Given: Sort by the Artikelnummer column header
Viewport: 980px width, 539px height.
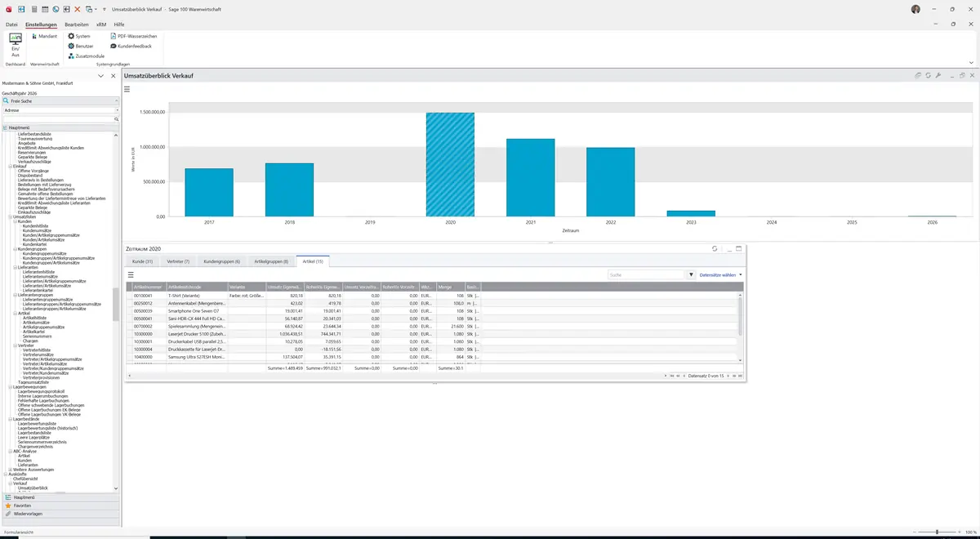Looking at the screenshot, I should [x=149, y=287].
